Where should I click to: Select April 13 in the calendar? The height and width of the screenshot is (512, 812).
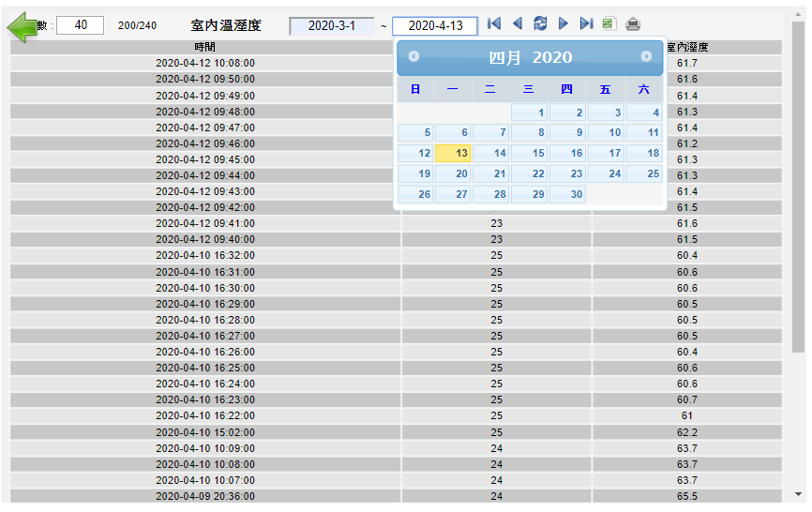(453, 153)
